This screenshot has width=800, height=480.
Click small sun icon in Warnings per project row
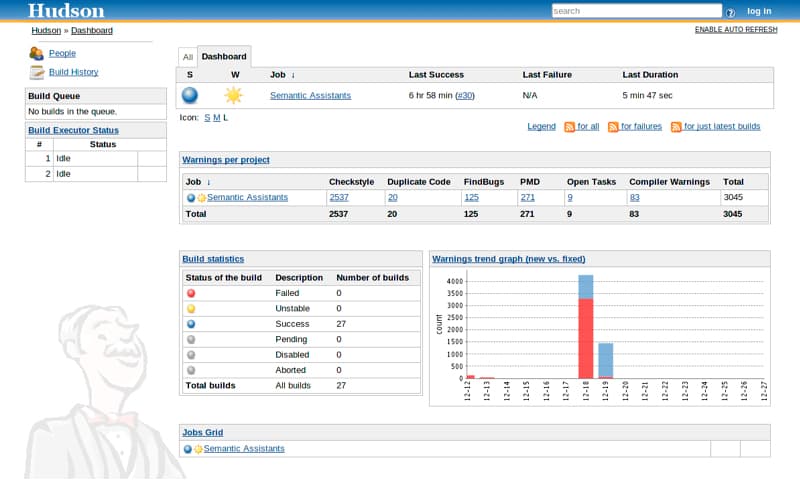pos(202,198)
